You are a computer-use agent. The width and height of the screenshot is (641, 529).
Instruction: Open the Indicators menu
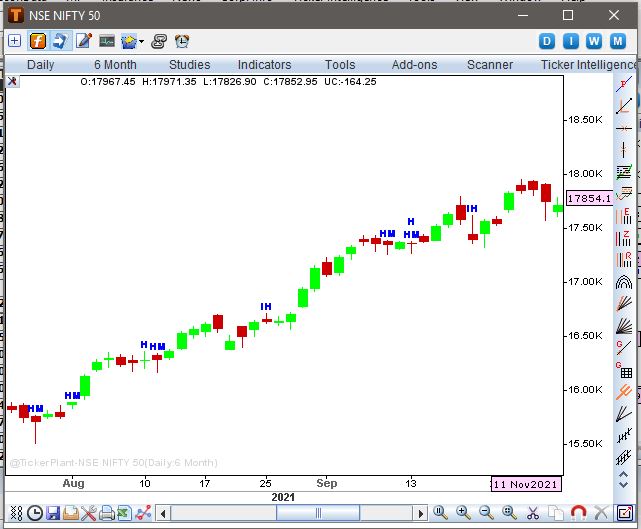(x=264, y=65)
